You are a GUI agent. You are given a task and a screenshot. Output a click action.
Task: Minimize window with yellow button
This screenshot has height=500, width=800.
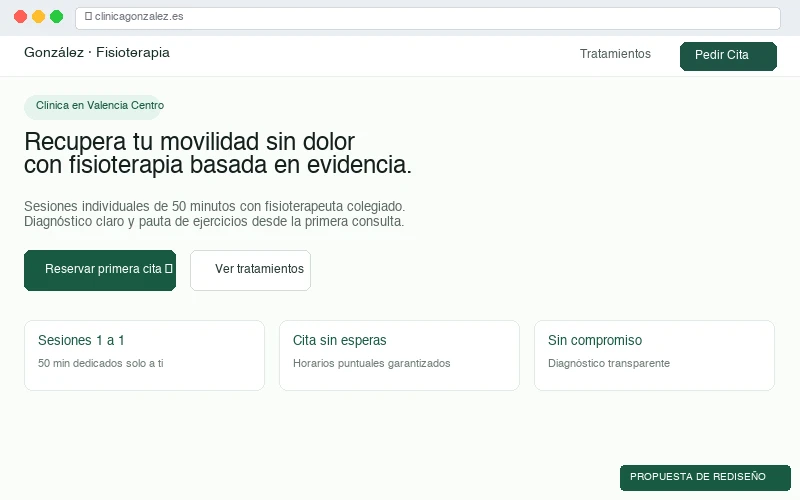click(x=38, y=17)
